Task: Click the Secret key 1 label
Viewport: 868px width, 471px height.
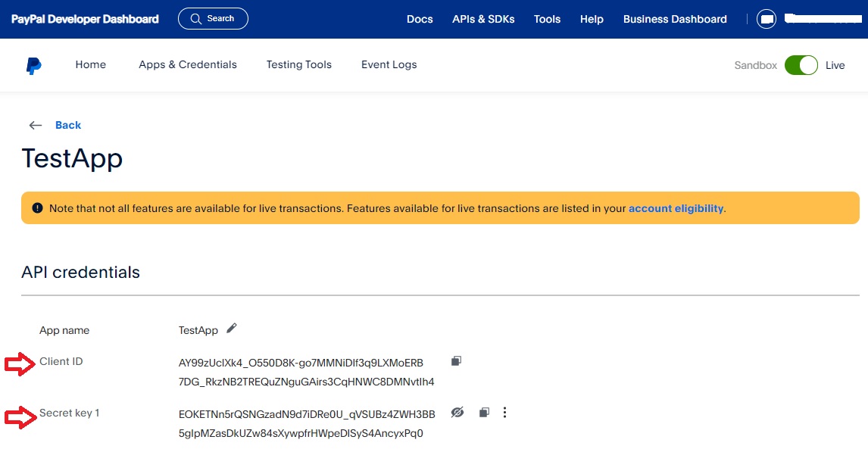Action: 69,413
